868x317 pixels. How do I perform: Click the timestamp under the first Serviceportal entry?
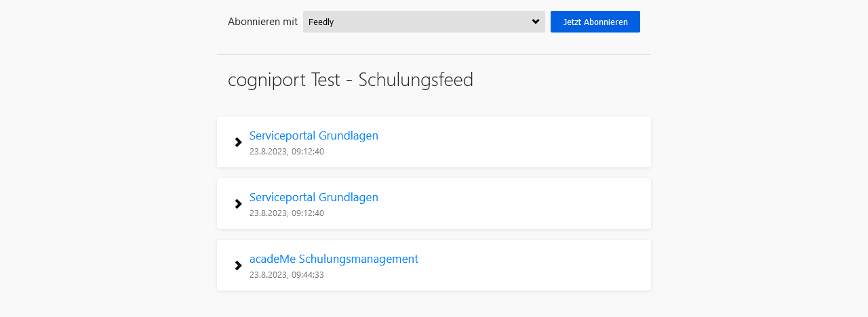point(287,152)
